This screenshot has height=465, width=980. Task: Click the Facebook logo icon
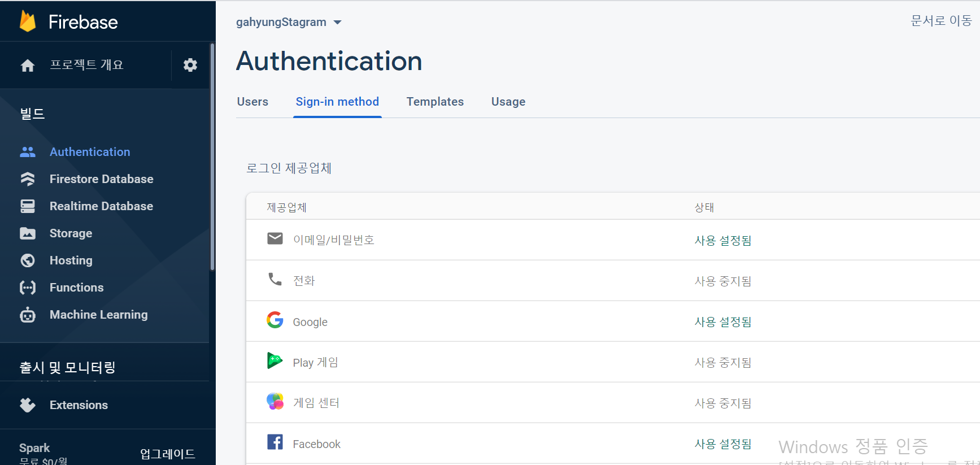[275, 442]
